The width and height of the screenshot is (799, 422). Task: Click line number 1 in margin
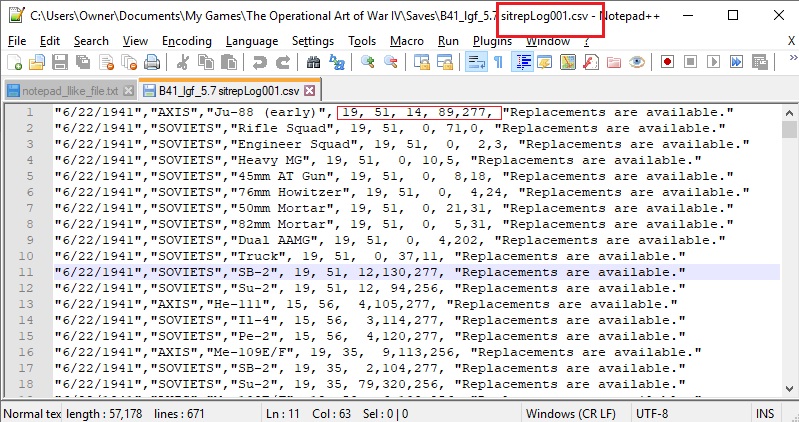pos(29,112)
